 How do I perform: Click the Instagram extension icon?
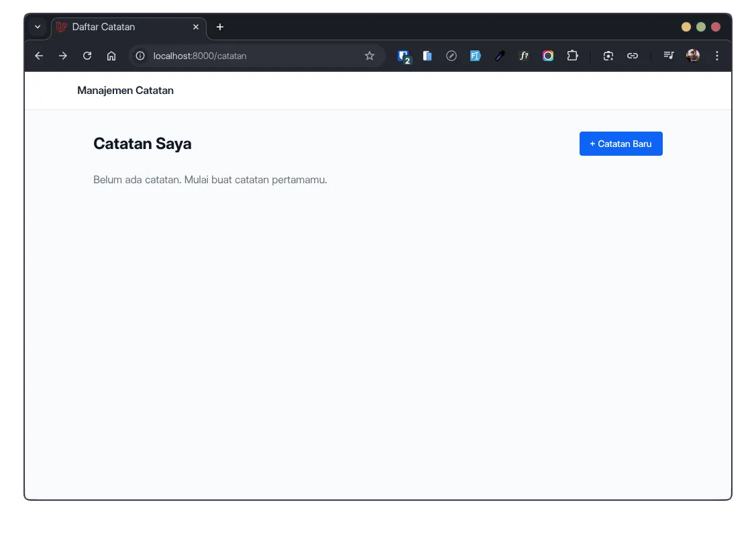548,56
